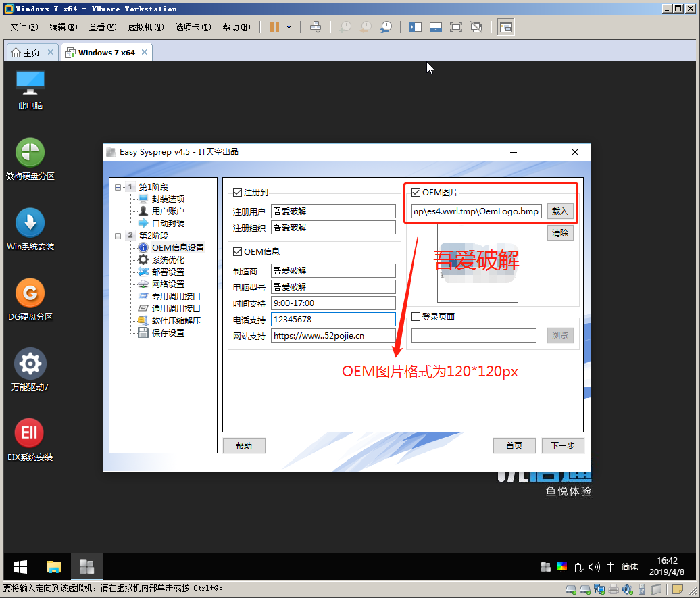Select 万能驱动7 desktop icon
Viewport: 700px width, 598px height.
[30, 370]
